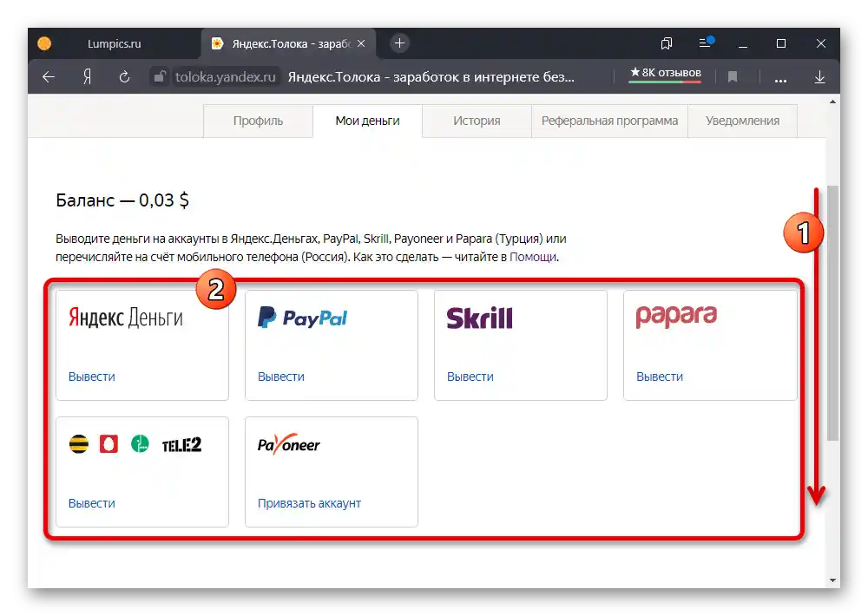Click Вывести under Papara

tap(660, 377)
